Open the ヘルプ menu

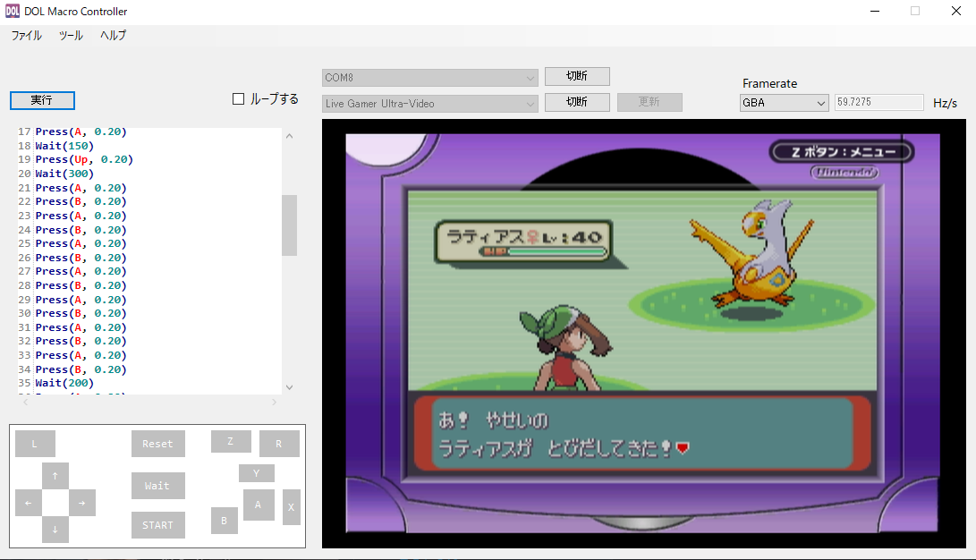click(114, 36)
